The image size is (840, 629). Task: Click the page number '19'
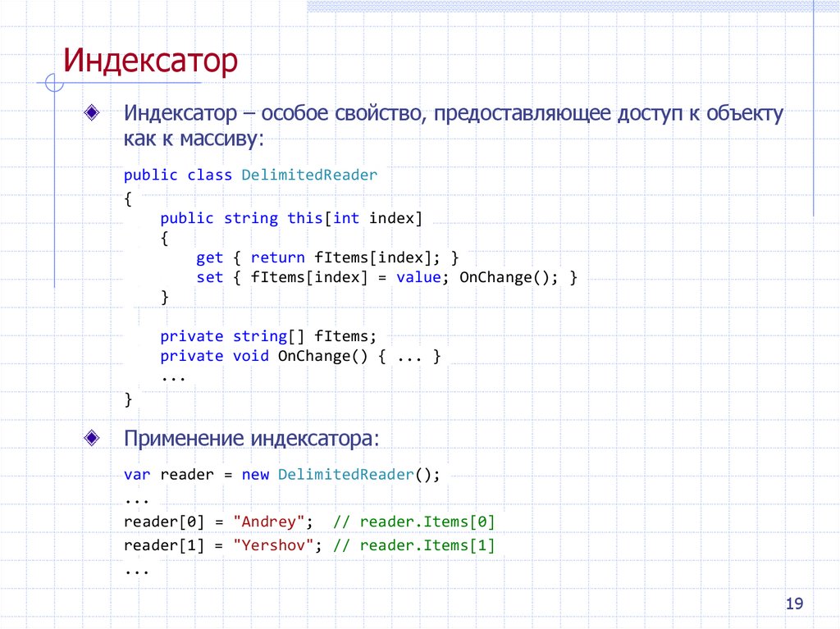(x=794, y=603)
